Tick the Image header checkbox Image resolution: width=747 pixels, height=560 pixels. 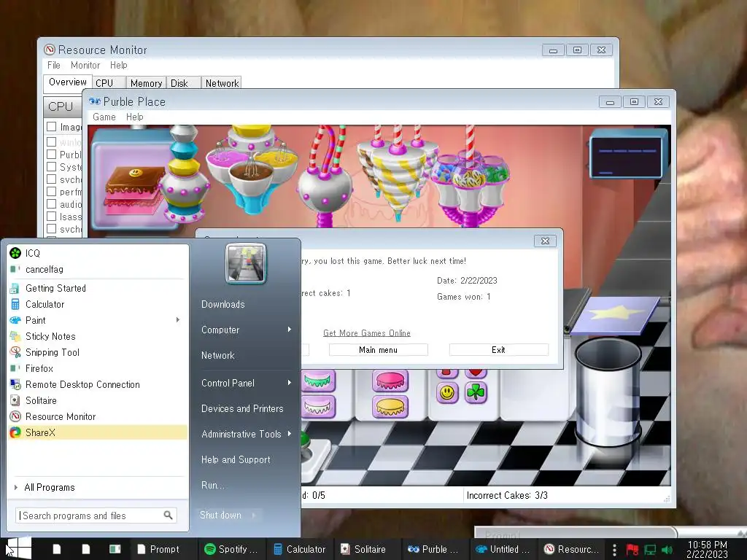(x=52, y=127)
